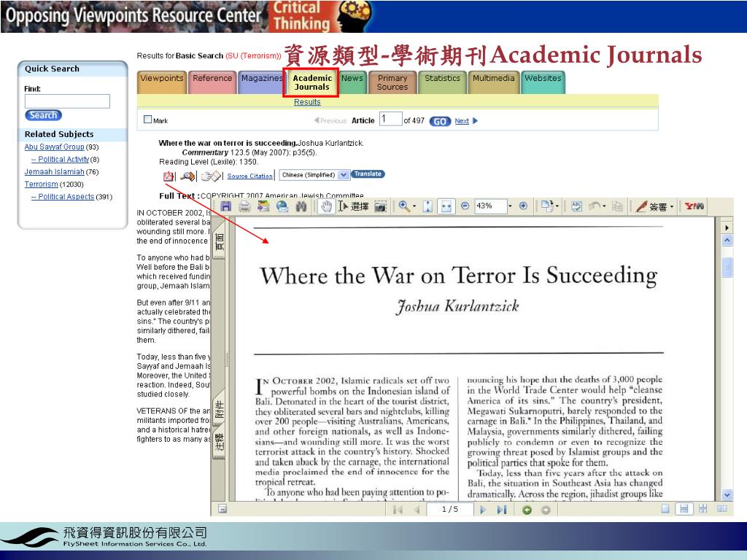This screenshot has height=560, width=747.
Task: Open the Primary Sources tab
Action: 392,82
